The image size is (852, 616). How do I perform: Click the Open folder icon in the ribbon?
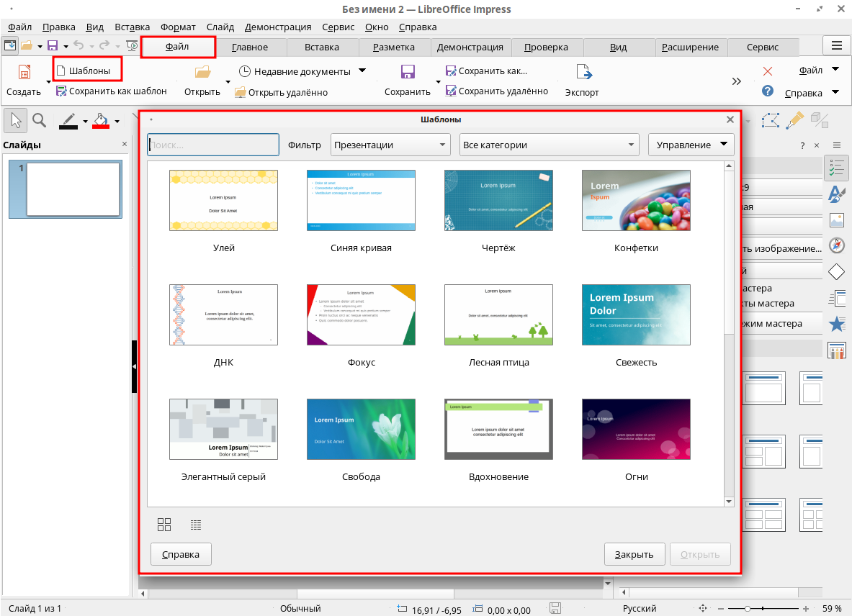(202, 72)
